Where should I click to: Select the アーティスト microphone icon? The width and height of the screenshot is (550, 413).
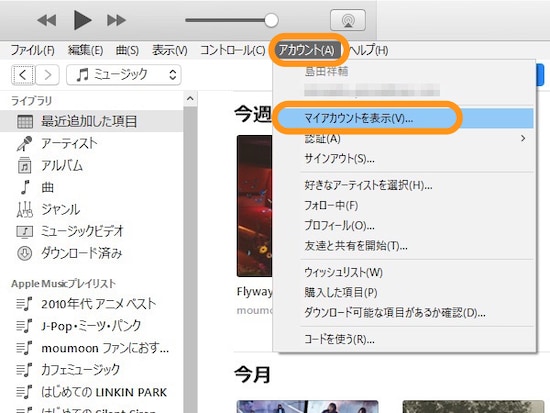click(24, 144)
